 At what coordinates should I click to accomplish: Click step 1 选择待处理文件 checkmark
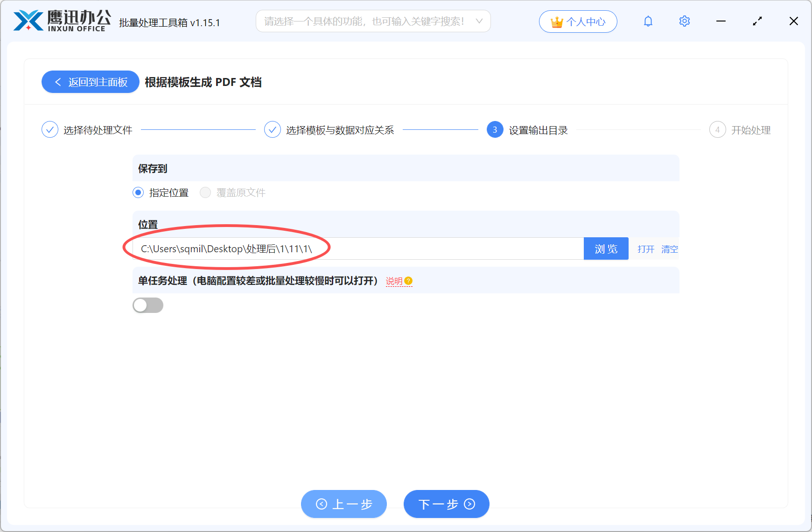click(50, 129)
